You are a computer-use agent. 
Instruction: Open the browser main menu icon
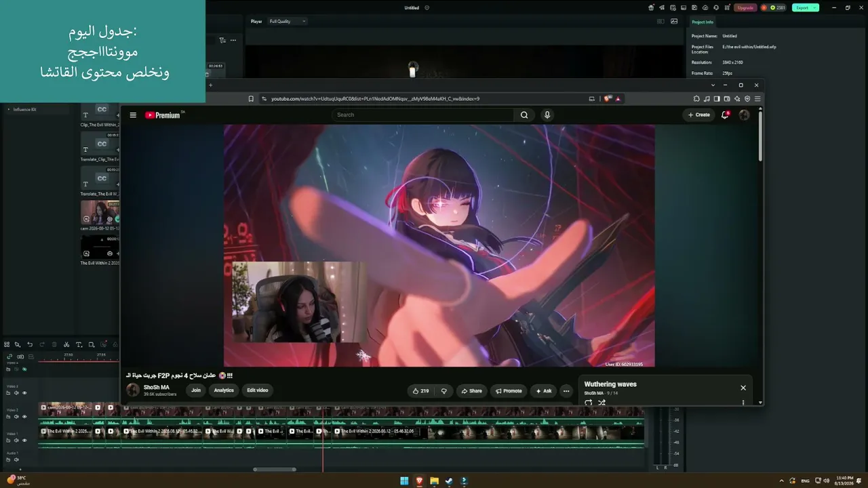757,99
